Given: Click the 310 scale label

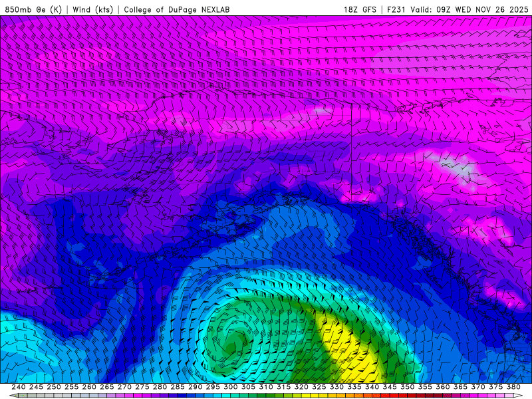Looking at the screenshot, I should click(x=266, y=387).
